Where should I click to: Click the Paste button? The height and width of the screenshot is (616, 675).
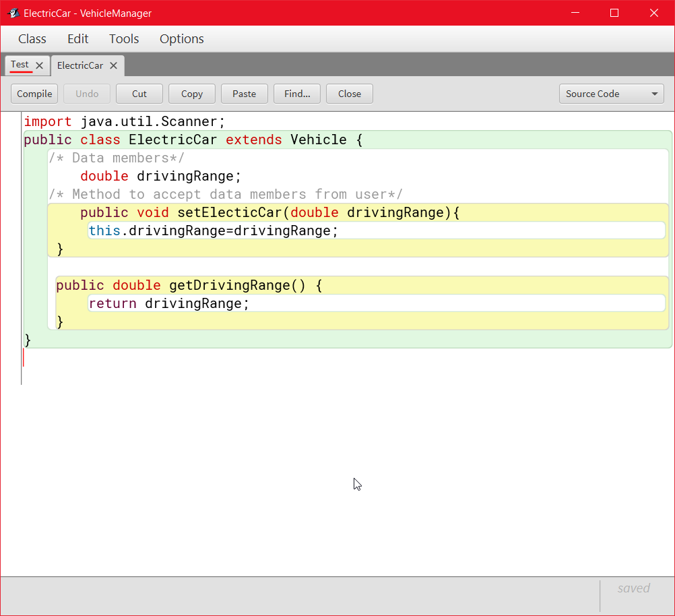(245, 94)
